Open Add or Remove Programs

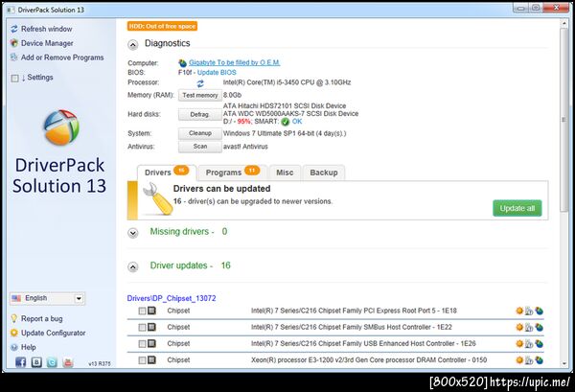[x=57, y=58]
